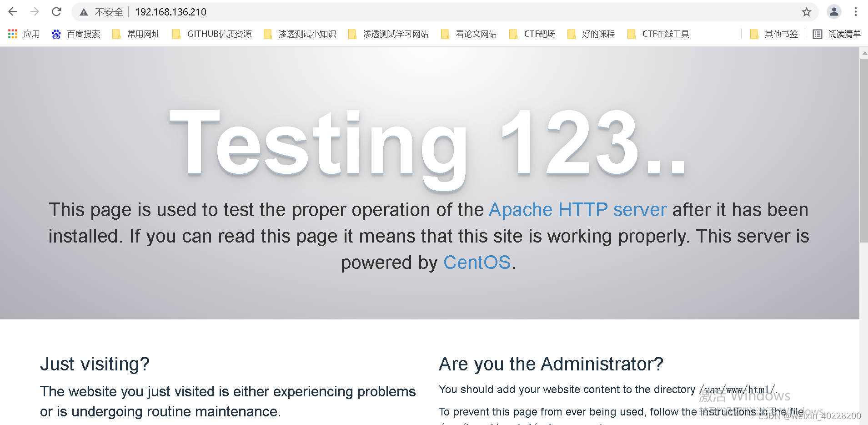Bookmark this page with the star icon
The width and height of the screenshot is (868, 425).
pyautogui.click(x=807, y=12)
